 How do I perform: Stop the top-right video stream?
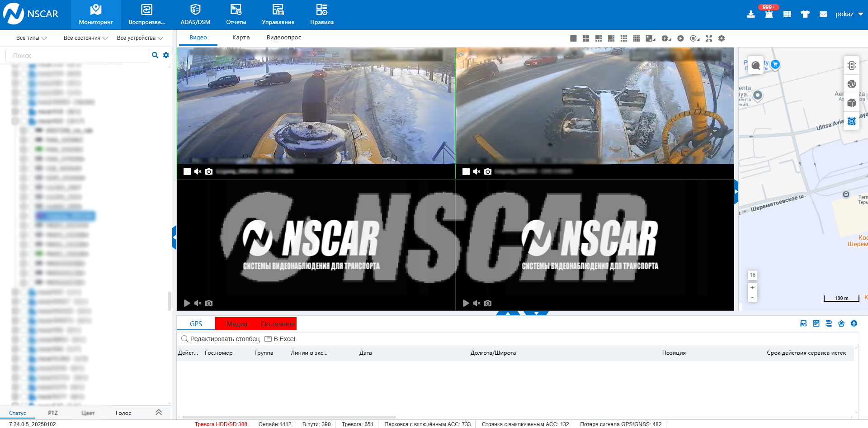pos(466,171)
